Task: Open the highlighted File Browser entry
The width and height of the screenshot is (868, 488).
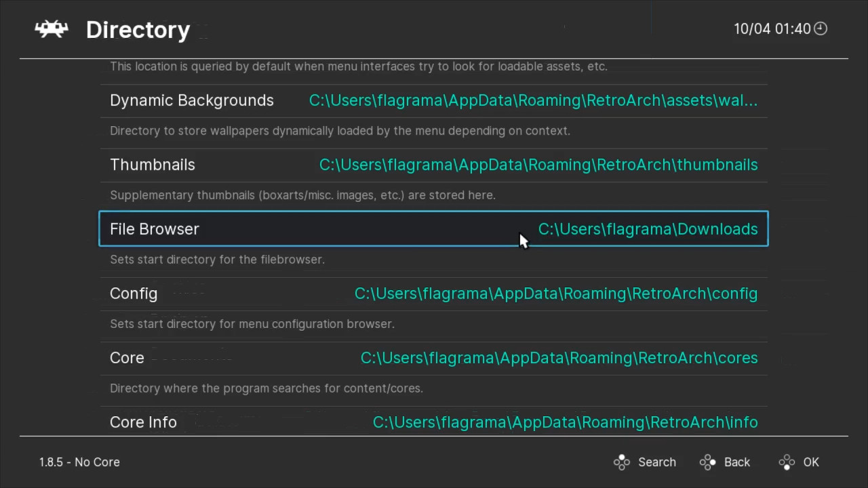Action: click(x=155, y=229)
